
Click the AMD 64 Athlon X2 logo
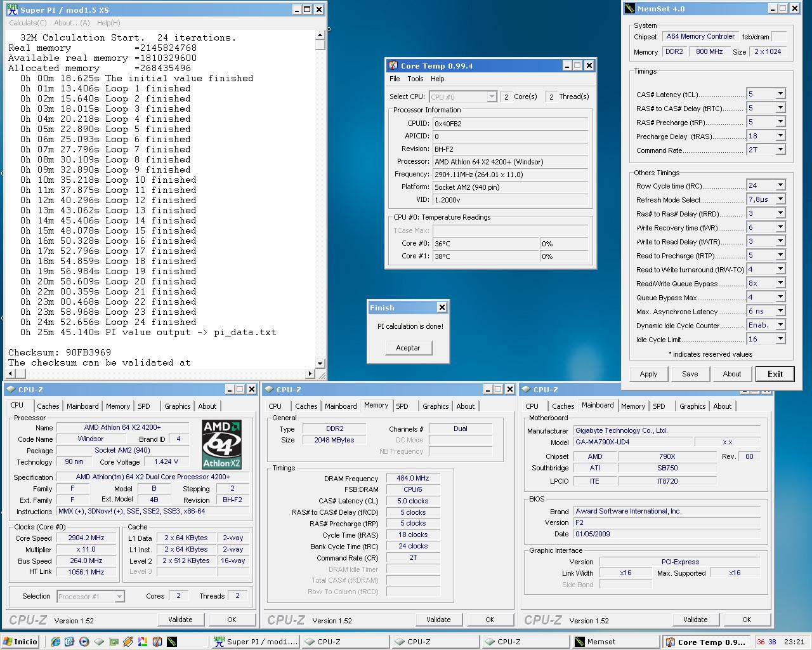(221, 444)
